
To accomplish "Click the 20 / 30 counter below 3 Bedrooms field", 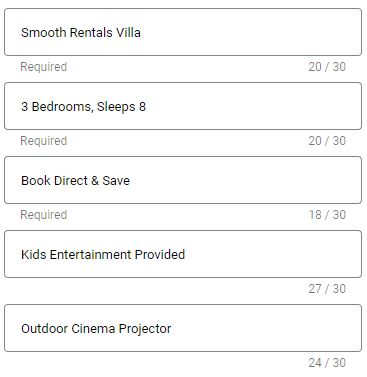I will click(327, 141).
